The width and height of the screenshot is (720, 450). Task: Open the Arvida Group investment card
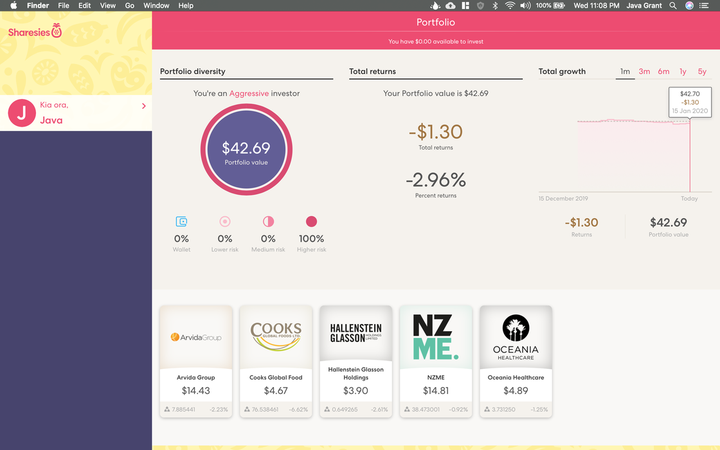(x=196, y=361)
